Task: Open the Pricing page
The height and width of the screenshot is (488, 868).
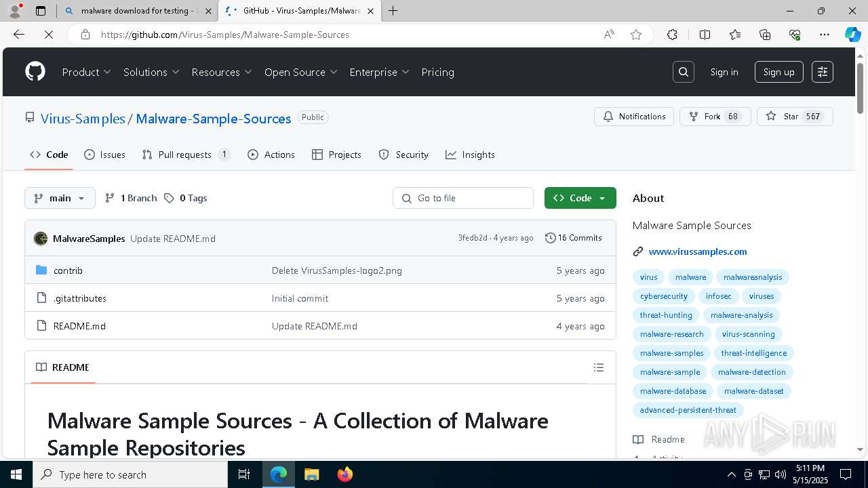Action: (437, 72)
